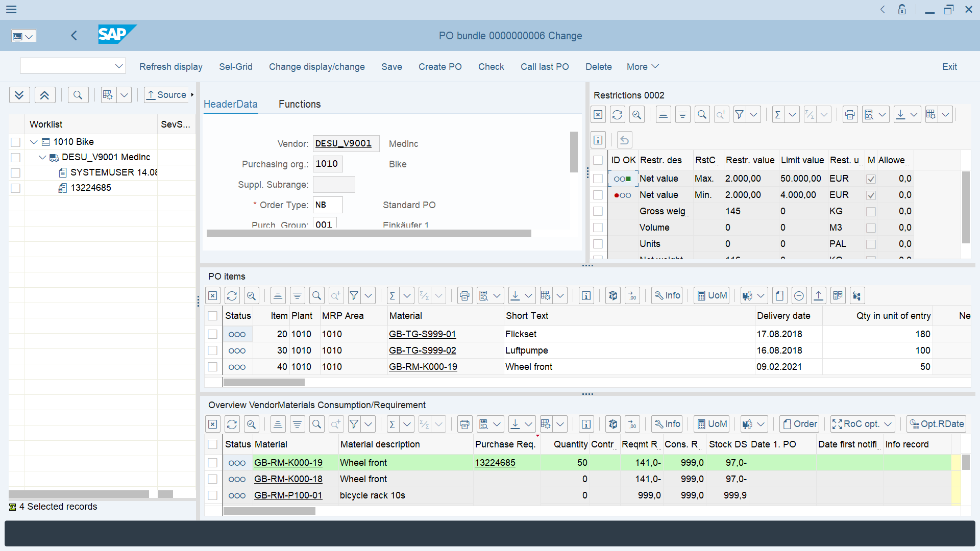980x551 pixels.
Task: Print the Overview VendorMaterials table
Action: click(464, 424)
